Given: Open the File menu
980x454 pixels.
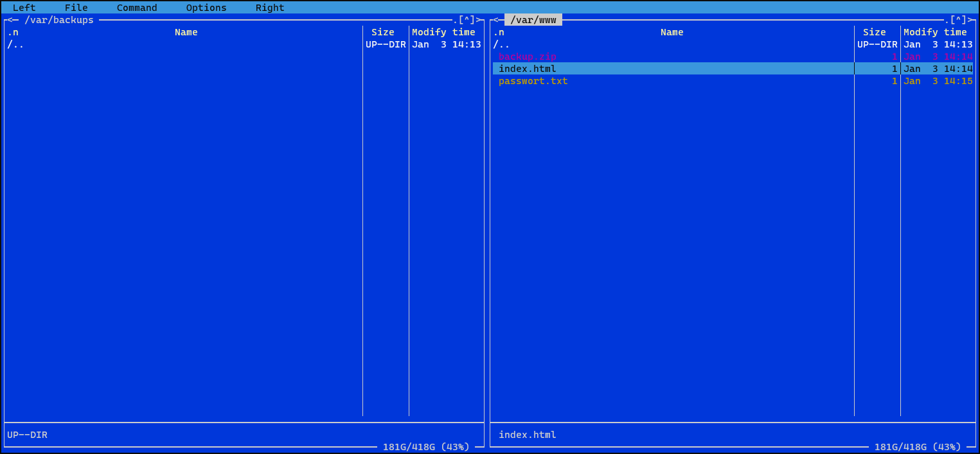Looking at the screenshot, I should point(76,8).
